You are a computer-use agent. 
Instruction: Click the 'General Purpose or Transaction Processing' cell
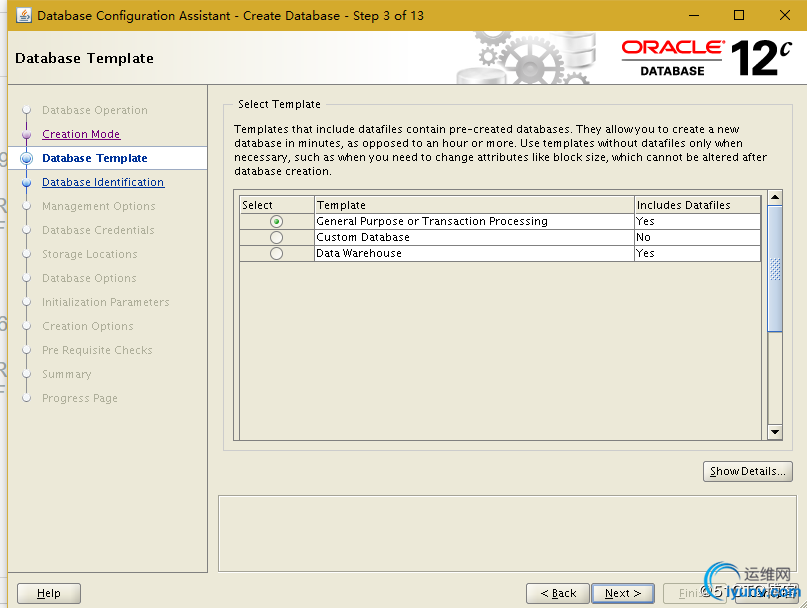click(474, 221)
